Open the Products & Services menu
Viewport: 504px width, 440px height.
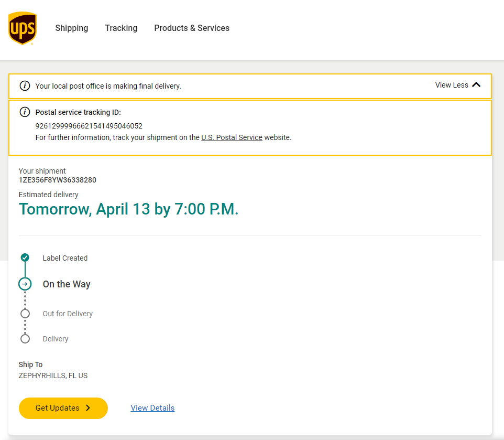pyautogui.click(x=192, y=28)
